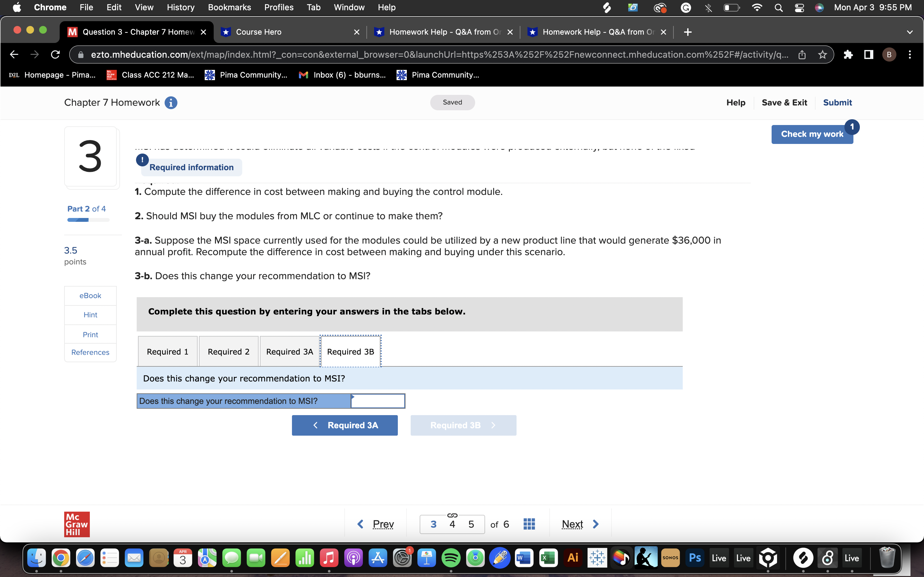924x577 pixels.
Task: Open the Chapter 7 Homework info icon
Action: click(x=171, y=102)
